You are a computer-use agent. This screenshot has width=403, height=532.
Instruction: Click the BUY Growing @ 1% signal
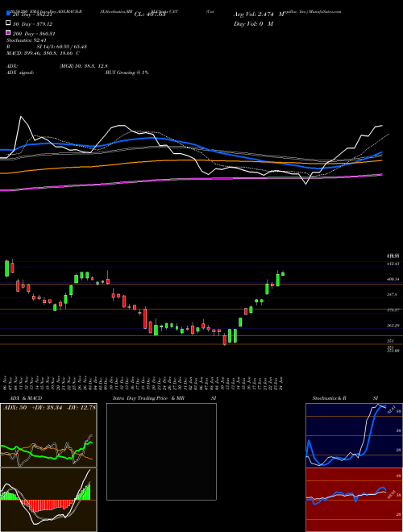127,73
